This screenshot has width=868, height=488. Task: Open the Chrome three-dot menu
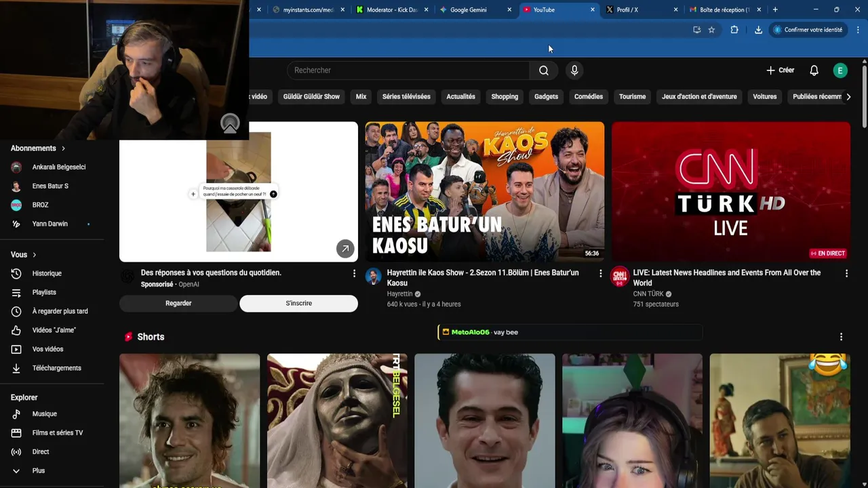point(858,30)
